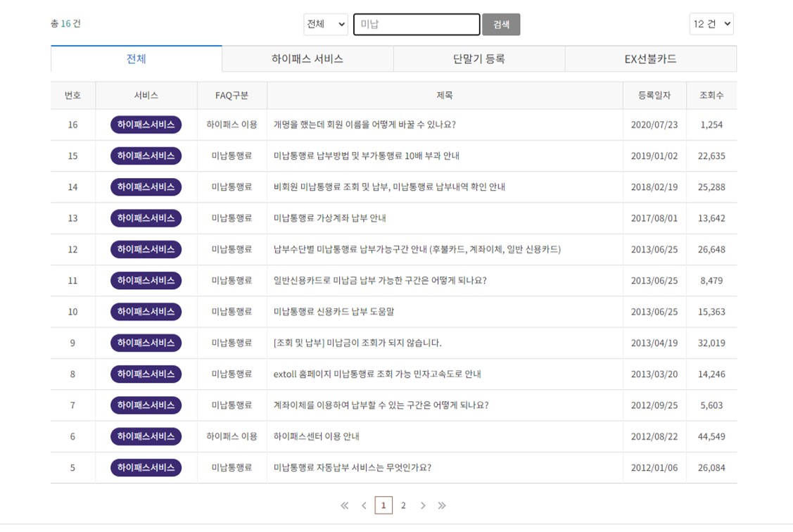This screenshot has width=793, height=532.
Task: Click row number 12
Action: coord(73,249)
